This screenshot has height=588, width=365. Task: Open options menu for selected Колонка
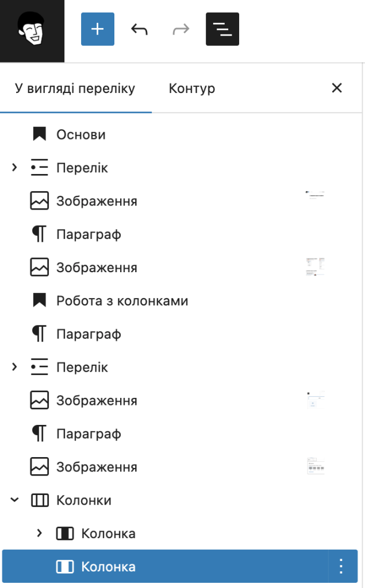(x=341, y=566)
